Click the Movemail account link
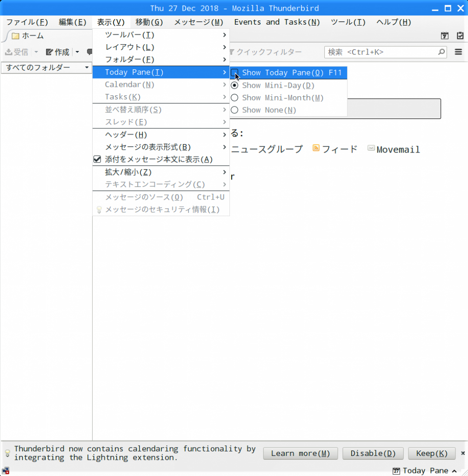The width and height of the screenshot is (468, 476). tap(398, 150)
